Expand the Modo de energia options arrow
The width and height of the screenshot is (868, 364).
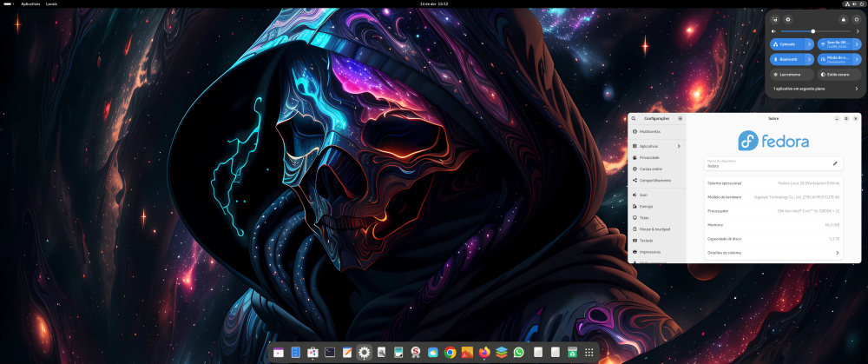857,59
